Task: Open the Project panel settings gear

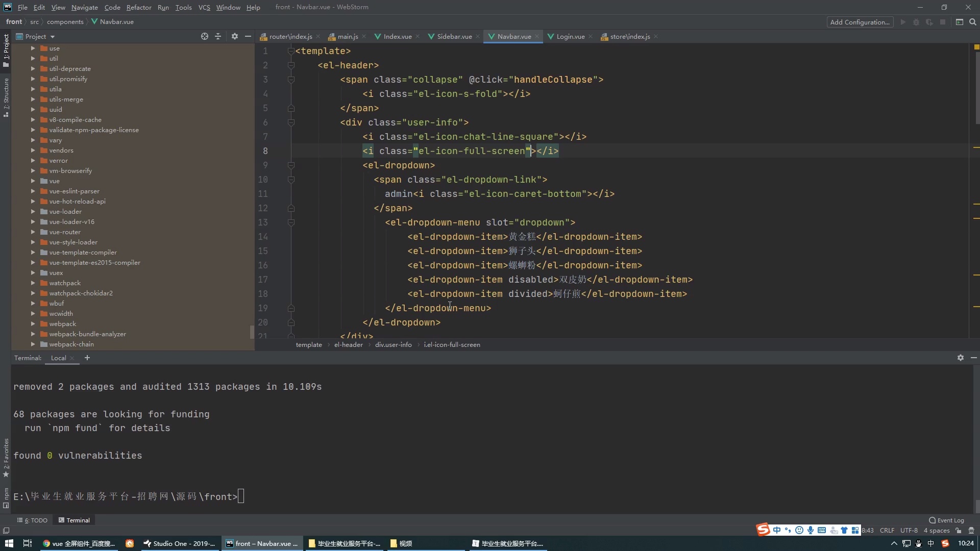Action: [234, 36]
